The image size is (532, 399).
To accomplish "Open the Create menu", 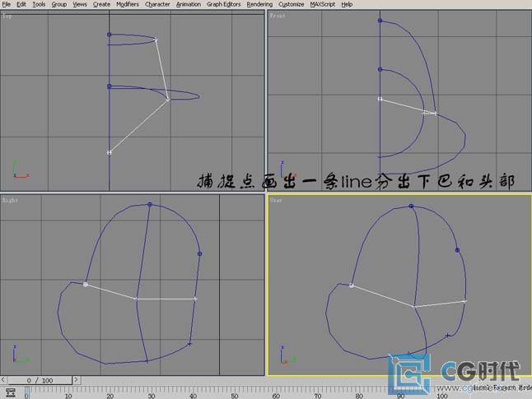I will pyautogui.click(x=101, y=4).
